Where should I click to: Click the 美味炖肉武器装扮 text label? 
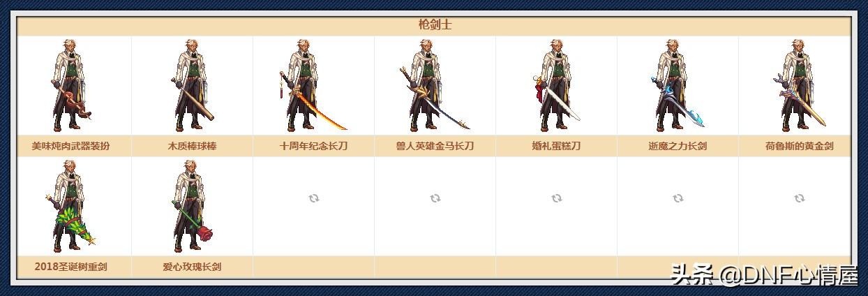[71, 147]
